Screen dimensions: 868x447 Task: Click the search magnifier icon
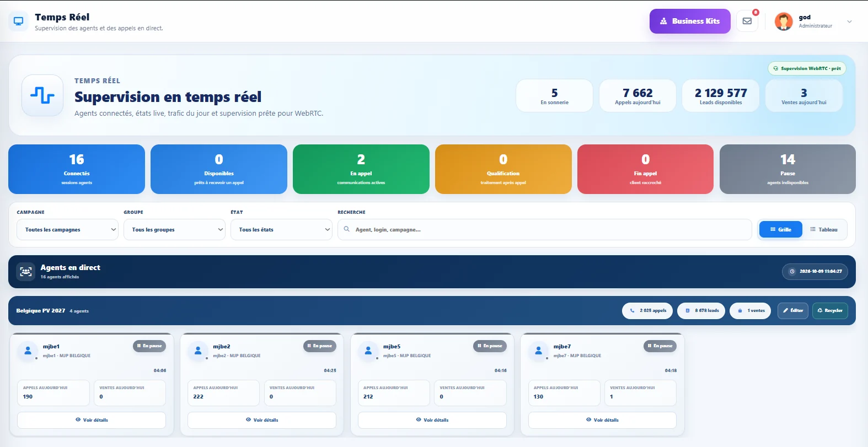coord(347,229)
